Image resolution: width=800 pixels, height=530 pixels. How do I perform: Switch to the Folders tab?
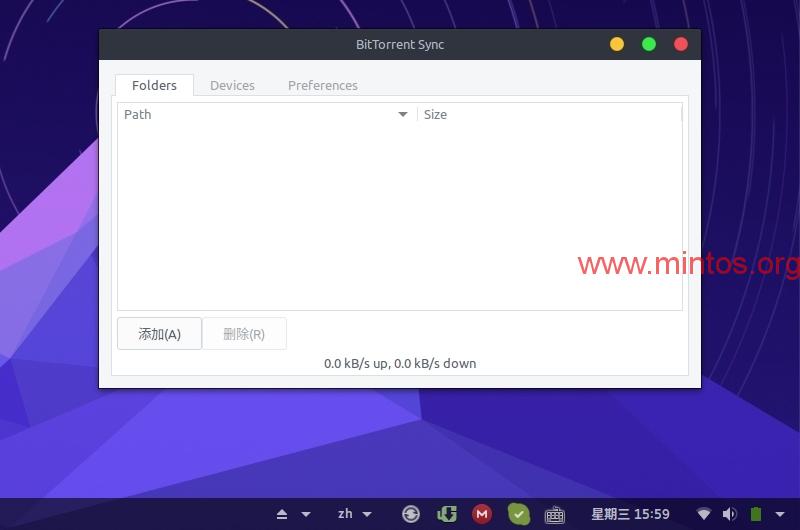point(154,85)
